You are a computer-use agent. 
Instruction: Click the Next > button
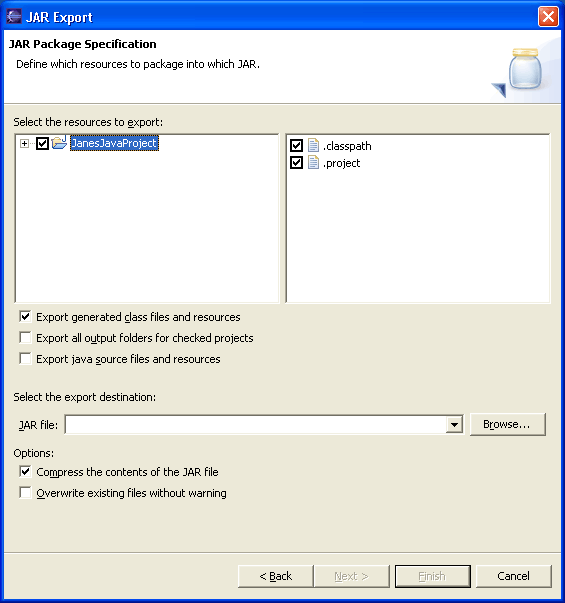352,576
